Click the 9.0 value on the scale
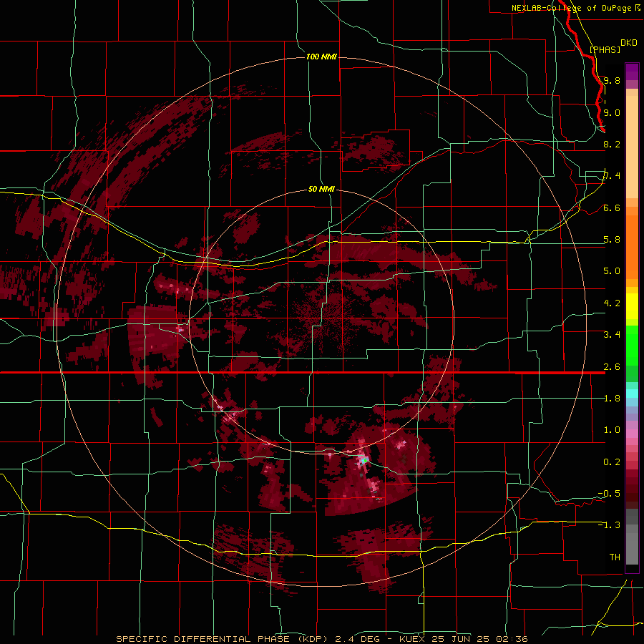 pyautogui.click(x=612, y=112)
